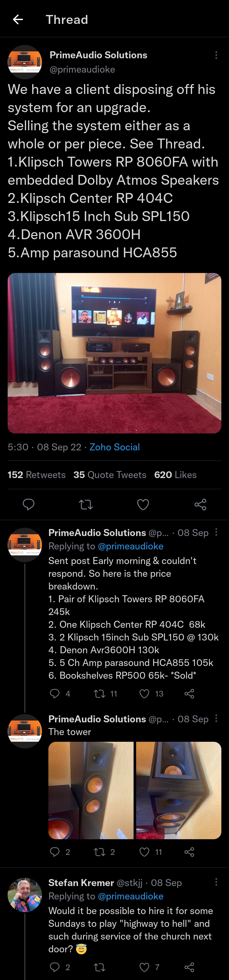This screenshot has width=229, height=980.
Task: Open more options on "The tower" tweet
Action: [216, 718]
